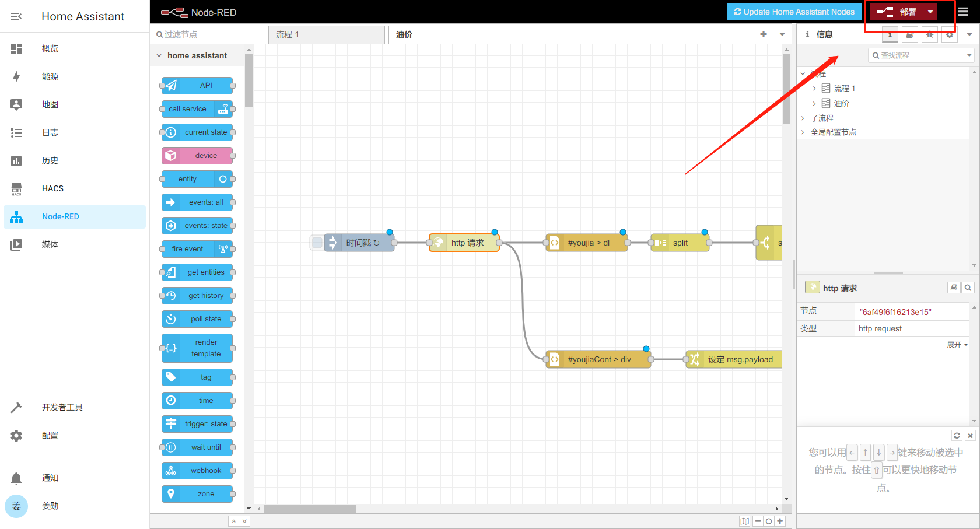Switch to the 流程 1 flow tab
This screenshot has width=980, height=529.
tap(326, 34)
